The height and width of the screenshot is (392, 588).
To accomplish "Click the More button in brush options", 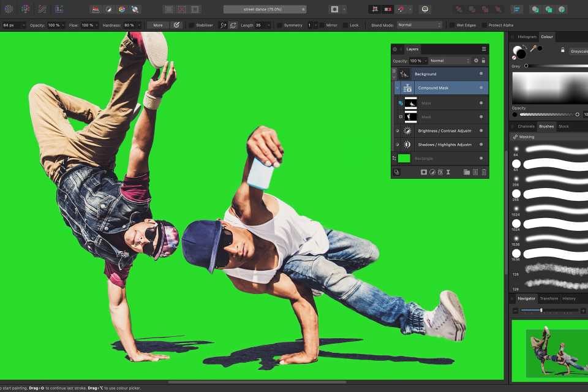I will coord(158,25).
